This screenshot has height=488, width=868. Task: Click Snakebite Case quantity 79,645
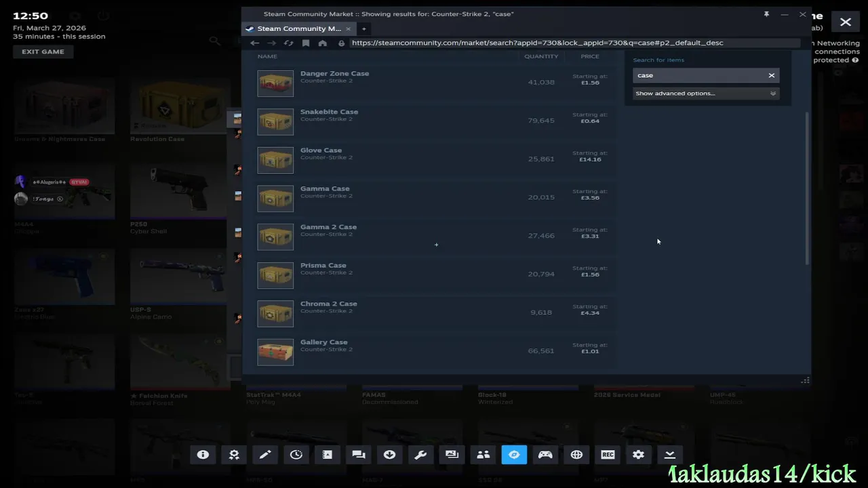point(541,121)
